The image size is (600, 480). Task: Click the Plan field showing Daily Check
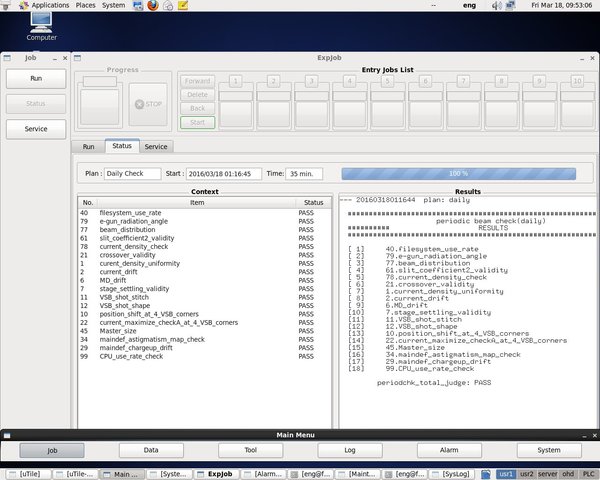coord(132,174)
